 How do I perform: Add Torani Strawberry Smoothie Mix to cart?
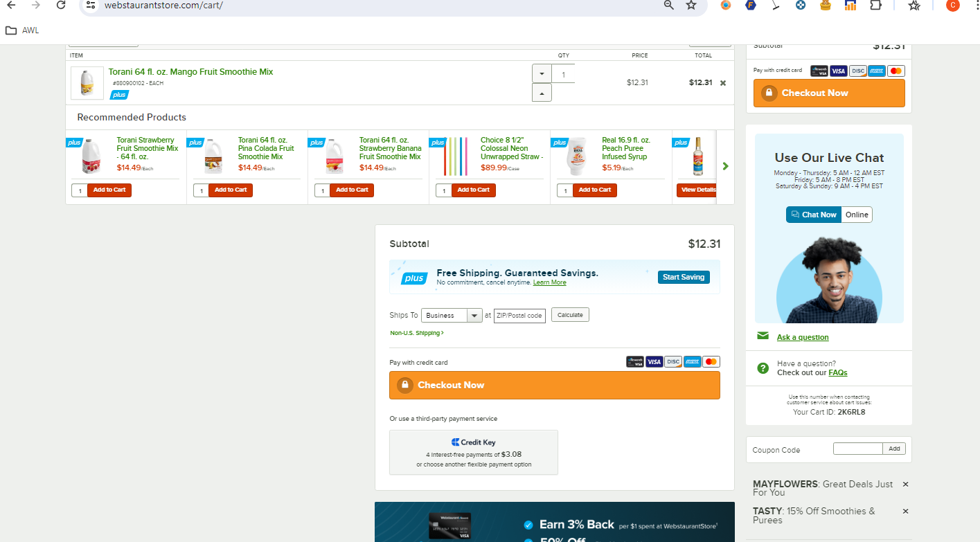click(x=109, y=190)
